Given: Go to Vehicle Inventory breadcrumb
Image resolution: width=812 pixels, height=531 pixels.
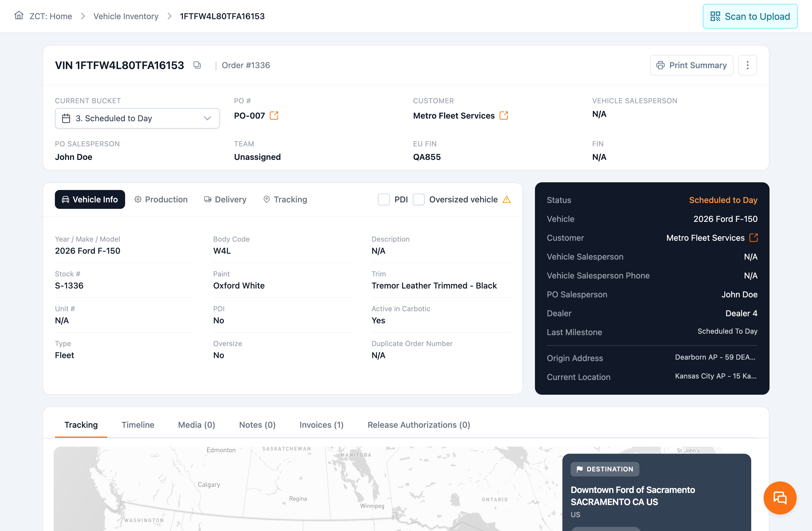Looking at the screenshot, I should (126, 16).
